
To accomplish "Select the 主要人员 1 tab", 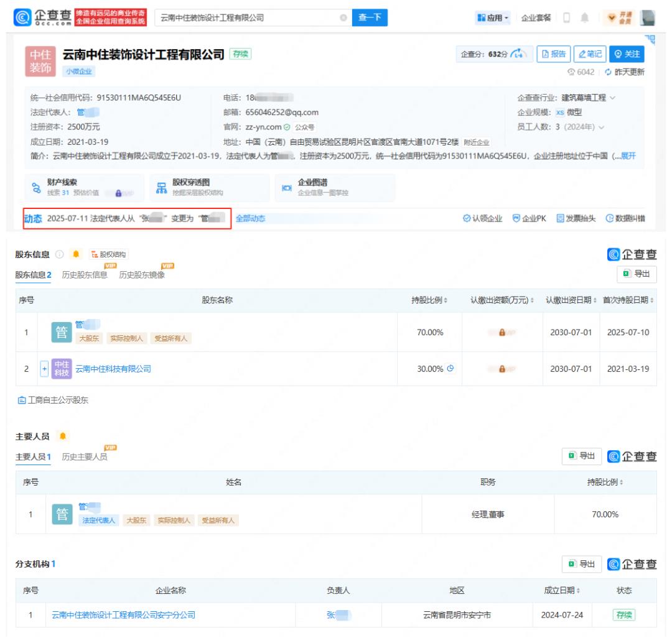I will 34,457.
